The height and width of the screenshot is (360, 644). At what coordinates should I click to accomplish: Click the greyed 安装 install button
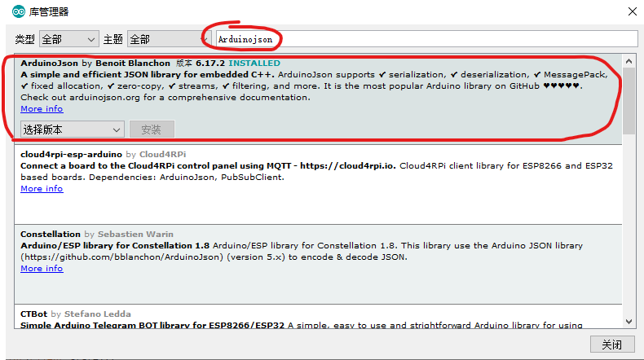pyautogui.click(x=152, y=130)
